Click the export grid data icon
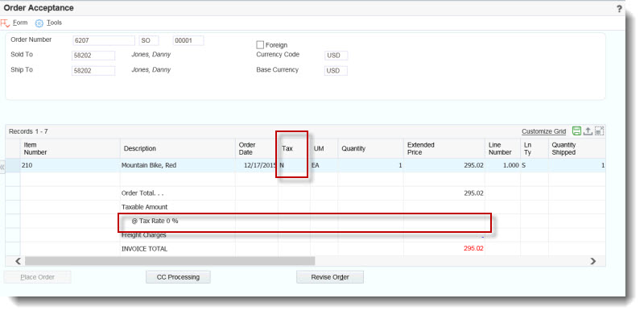The width and height of the screenshot is (644, 315). tap(588, 131)
